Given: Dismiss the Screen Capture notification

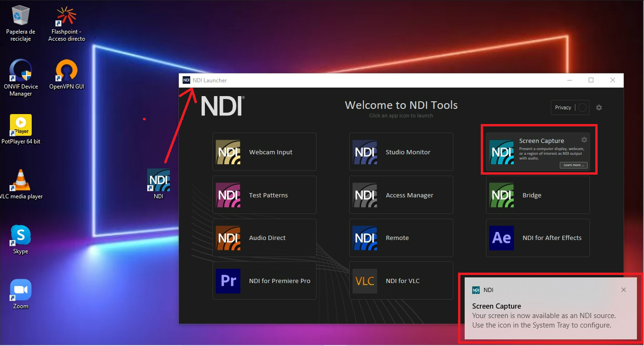Looking at the screenshot, I should click(623, 289).
